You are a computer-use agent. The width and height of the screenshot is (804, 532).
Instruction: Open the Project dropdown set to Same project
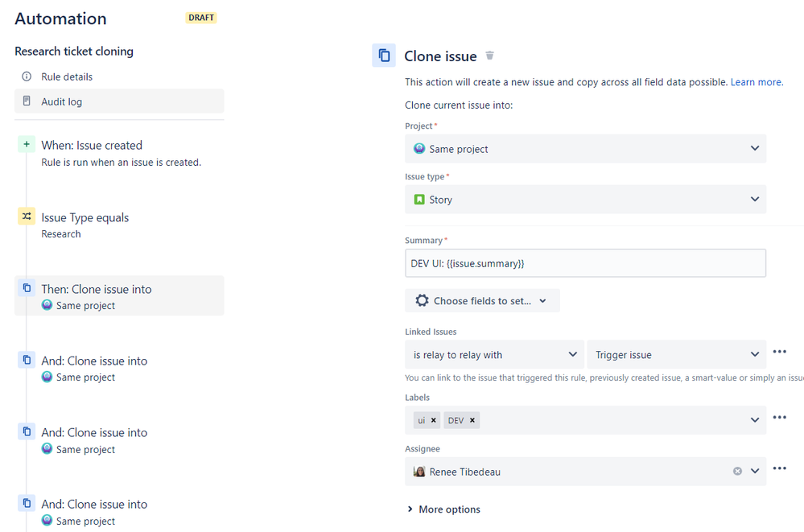586,149
